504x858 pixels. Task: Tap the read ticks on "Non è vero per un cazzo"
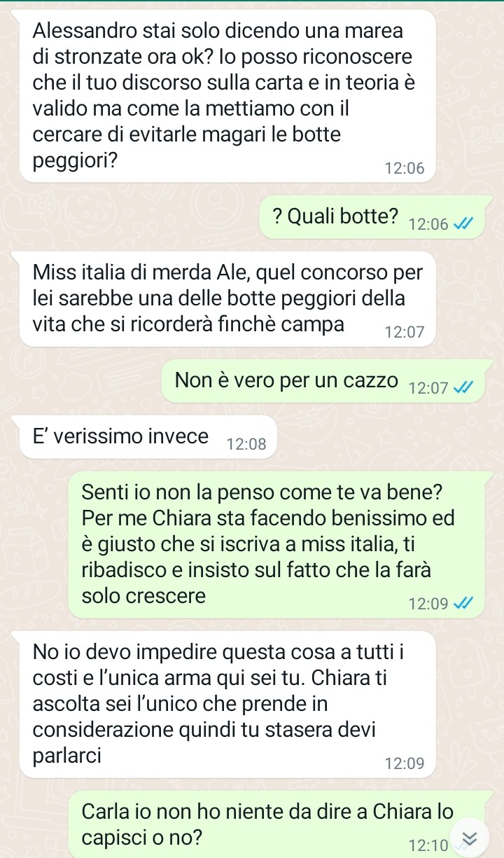[x=463, y=387]
